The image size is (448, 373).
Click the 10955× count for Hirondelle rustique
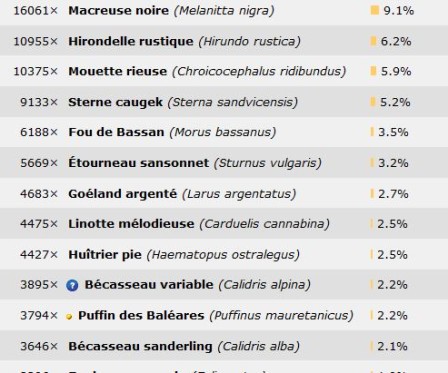tap(36, 41)
